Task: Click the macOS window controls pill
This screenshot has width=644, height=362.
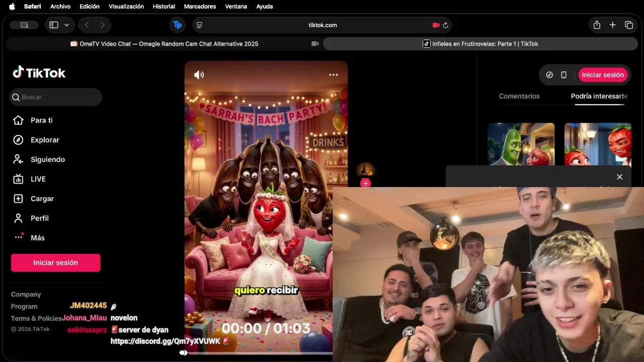Action: tap(24, 25)
